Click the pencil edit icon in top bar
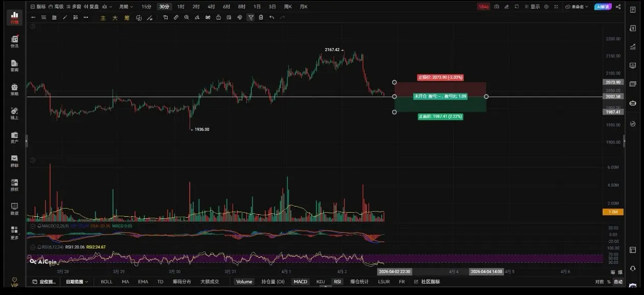This screenshot has width=644, height=295. [507, 7]
